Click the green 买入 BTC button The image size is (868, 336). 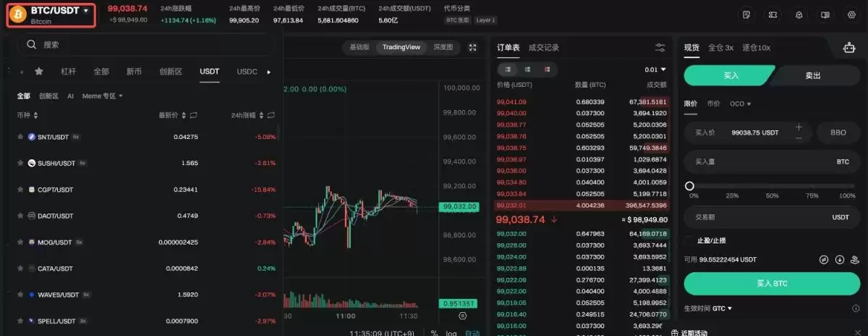coord(770,283)
